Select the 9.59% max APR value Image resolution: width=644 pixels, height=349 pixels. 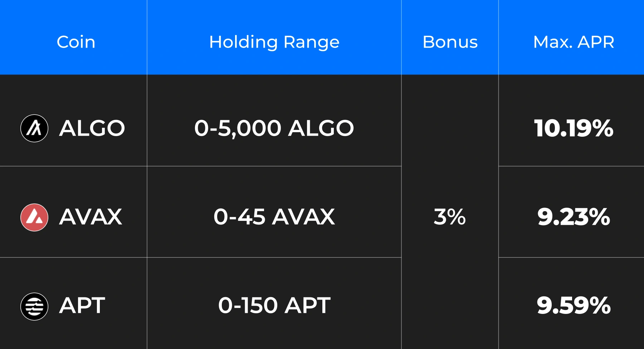pyautogui.click(x=574, y=306)
